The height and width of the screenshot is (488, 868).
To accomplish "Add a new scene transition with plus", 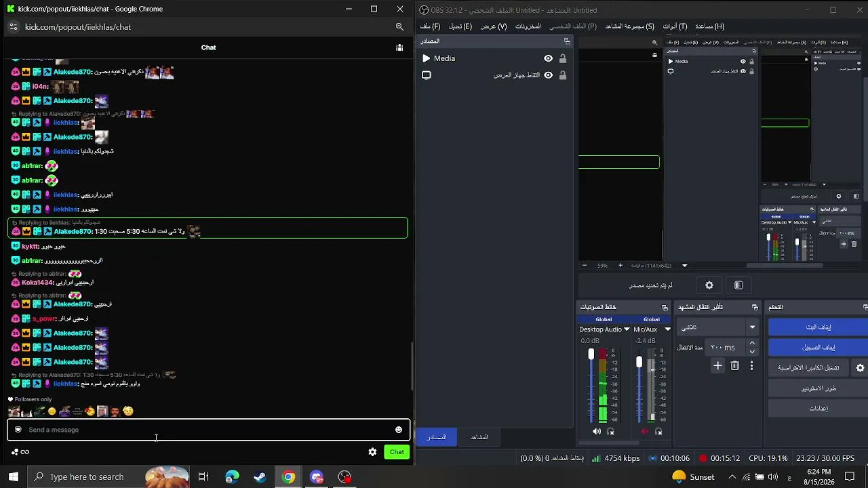I will pos(717,366).
